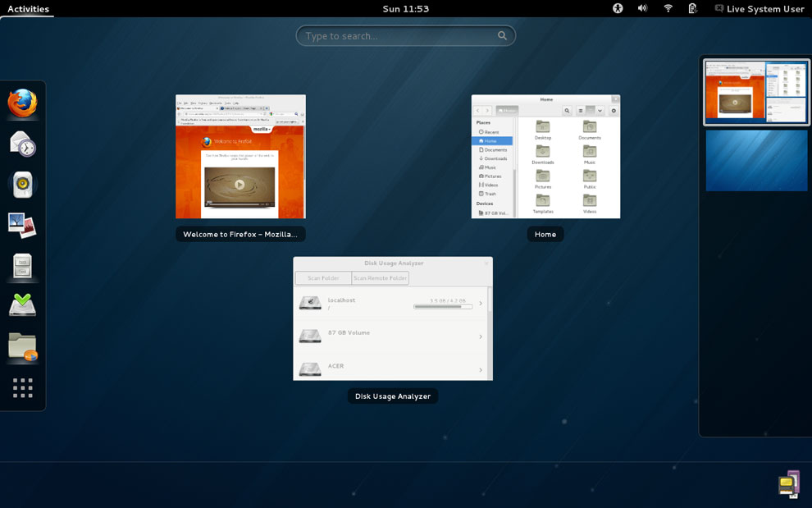Select the Public folder in Home window
The height and width of the screenshot is (508, 812).
coord(590,180)
